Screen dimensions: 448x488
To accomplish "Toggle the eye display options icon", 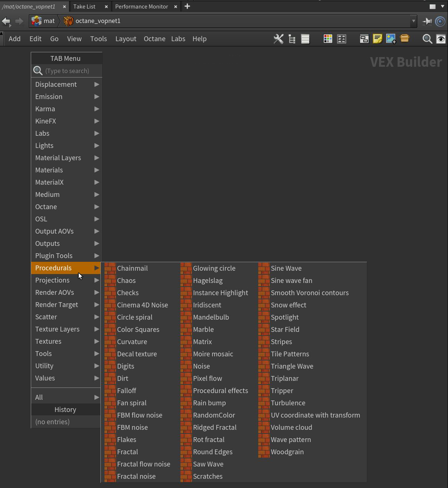I will [x=441, y=39].
